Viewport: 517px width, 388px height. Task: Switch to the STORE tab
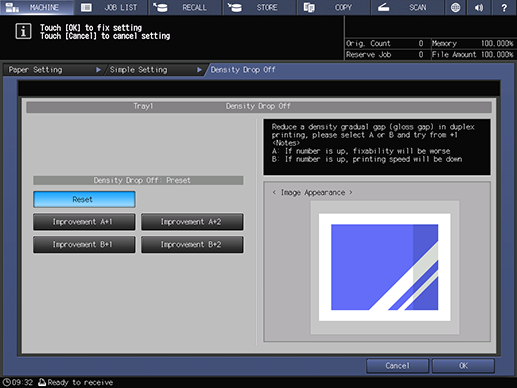coord(260,7)
